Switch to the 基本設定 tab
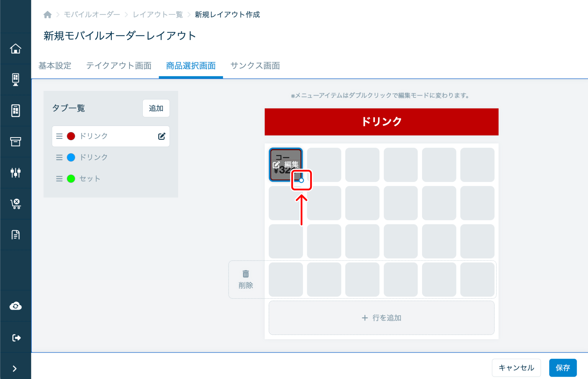The image size is (588, 379). point(55,66)
